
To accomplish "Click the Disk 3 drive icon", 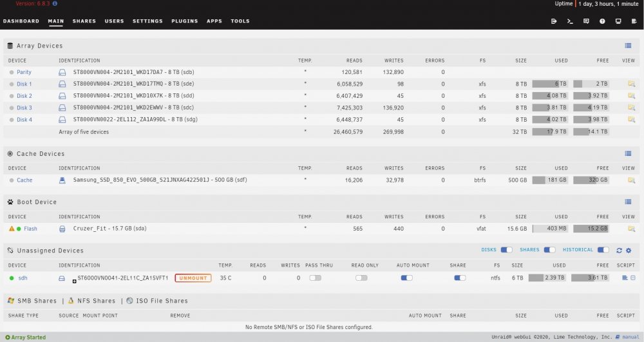I will coord(62,108).
